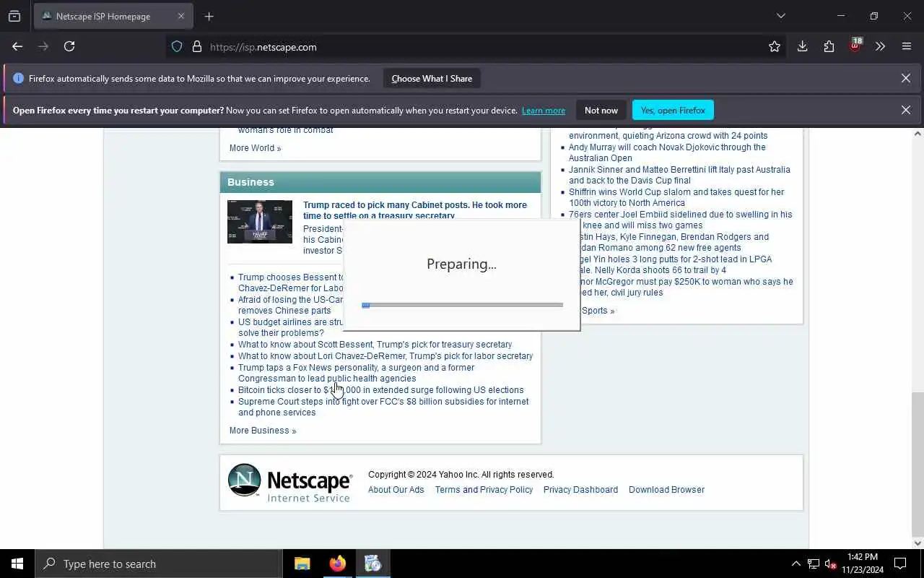Viewport: 924px width, 578px height.
Task: Open Terms and Privacy Policy link
Action: click(x=484, y=490)
